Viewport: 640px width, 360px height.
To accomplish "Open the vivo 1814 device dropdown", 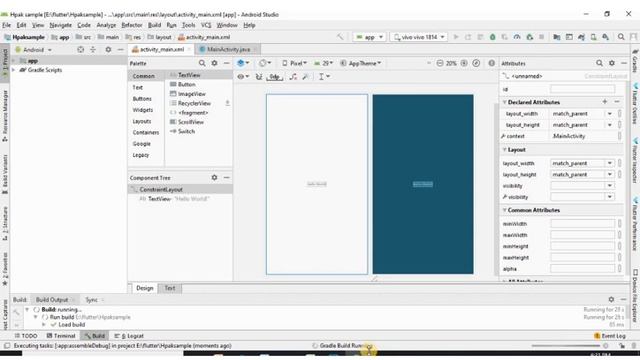I will pyautogui.click(x=419, y=37).
